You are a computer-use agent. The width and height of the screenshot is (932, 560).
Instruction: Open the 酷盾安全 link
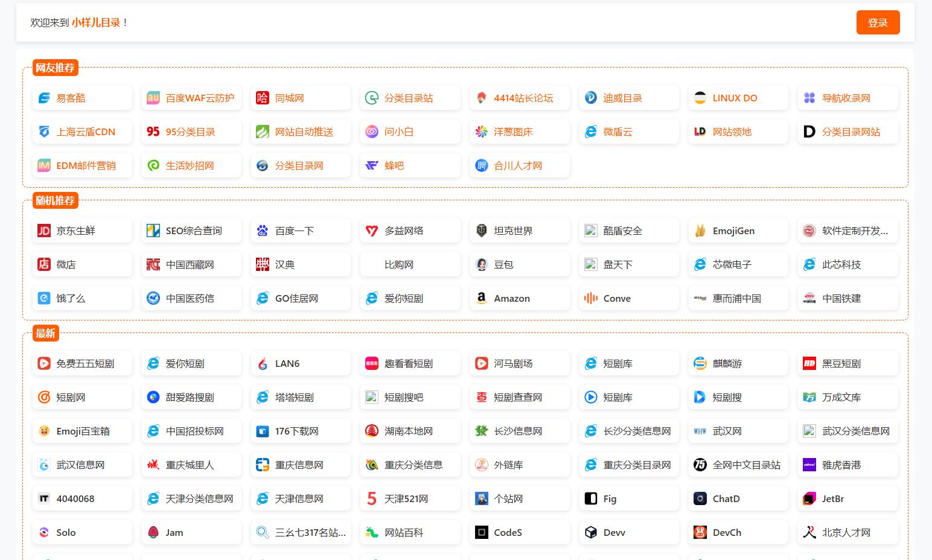[623, 231]
